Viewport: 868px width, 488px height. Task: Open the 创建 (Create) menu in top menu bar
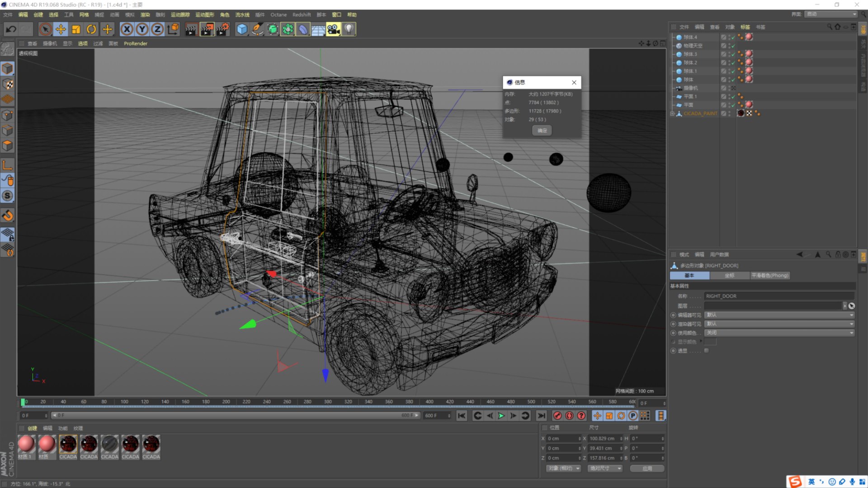pyautogui.click(x=38, y=15)
